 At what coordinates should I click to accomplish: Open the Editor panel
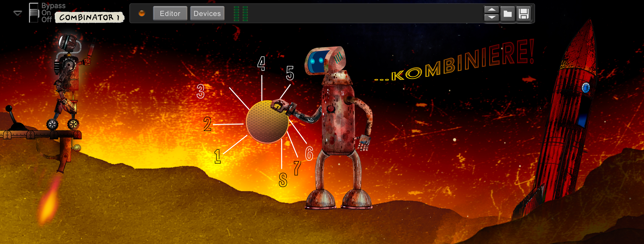170,14
